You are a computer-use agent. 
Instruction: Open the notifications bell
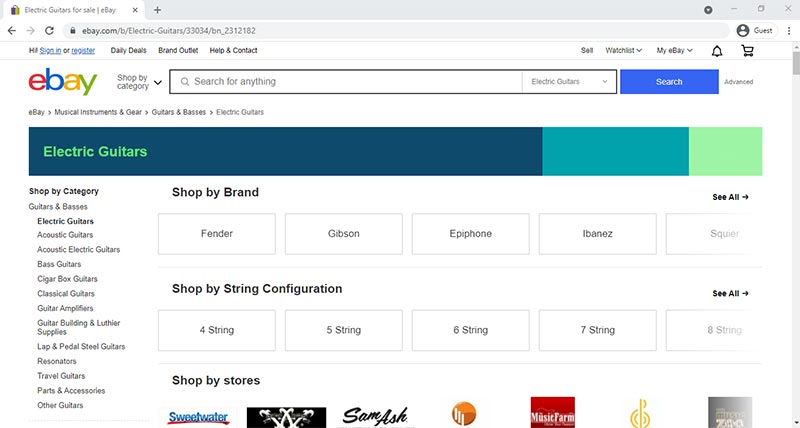pos(717,51)
